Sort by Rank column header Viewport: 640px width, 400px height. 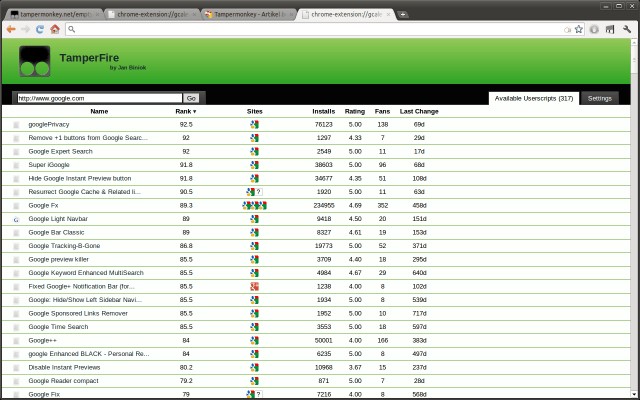click(186, 111)
